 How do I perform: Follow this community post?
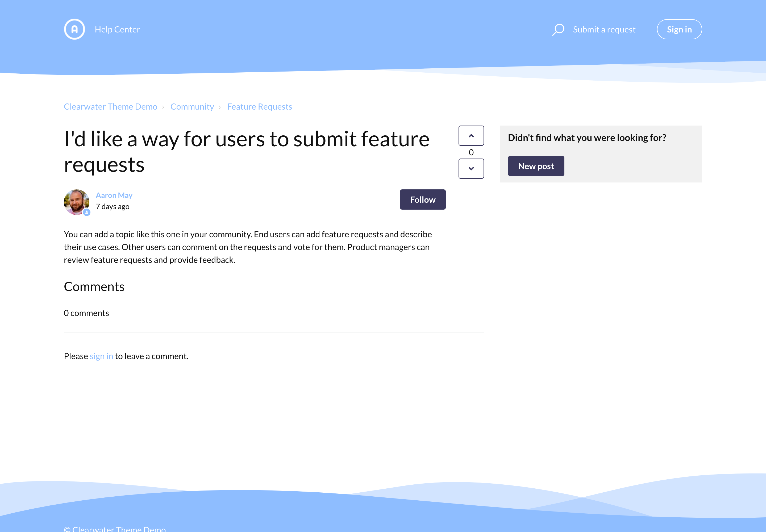422,200
